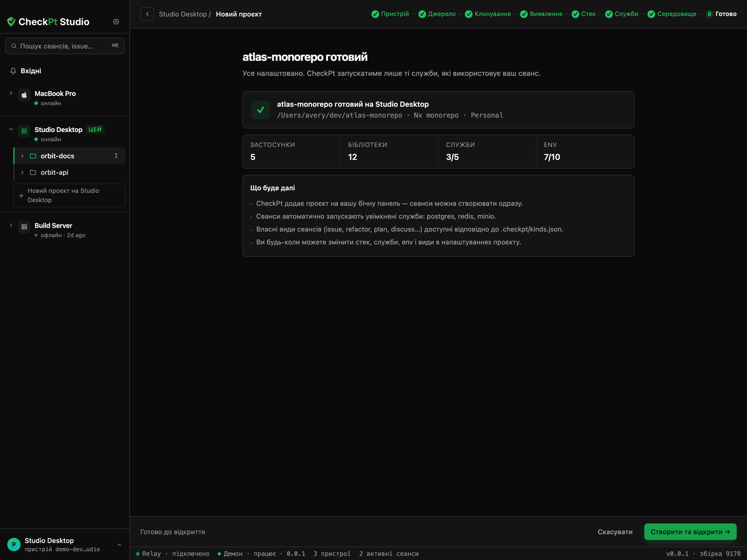Expand the orbit-api project

pos(22,172)
